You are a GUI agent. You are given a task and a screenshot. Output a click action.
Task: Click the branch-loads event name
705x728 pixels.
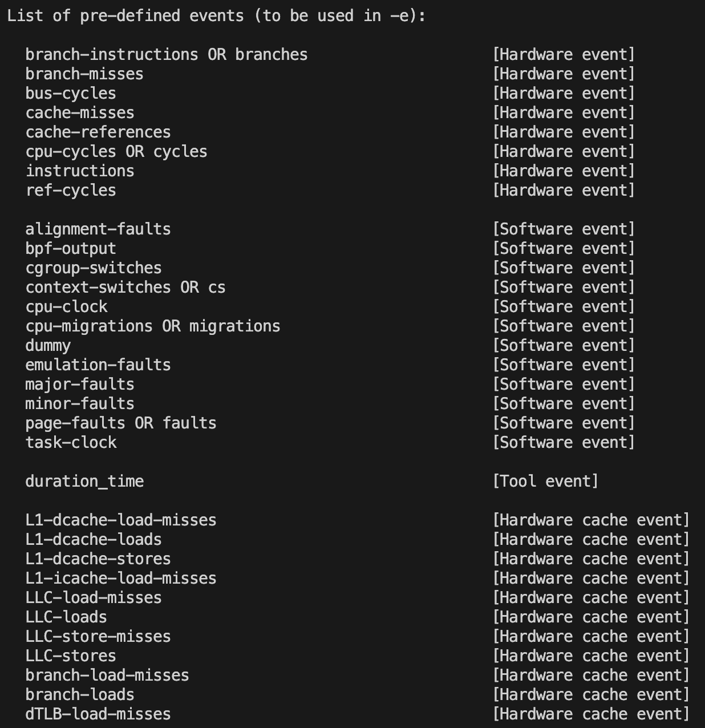click(x=79, y=695)
